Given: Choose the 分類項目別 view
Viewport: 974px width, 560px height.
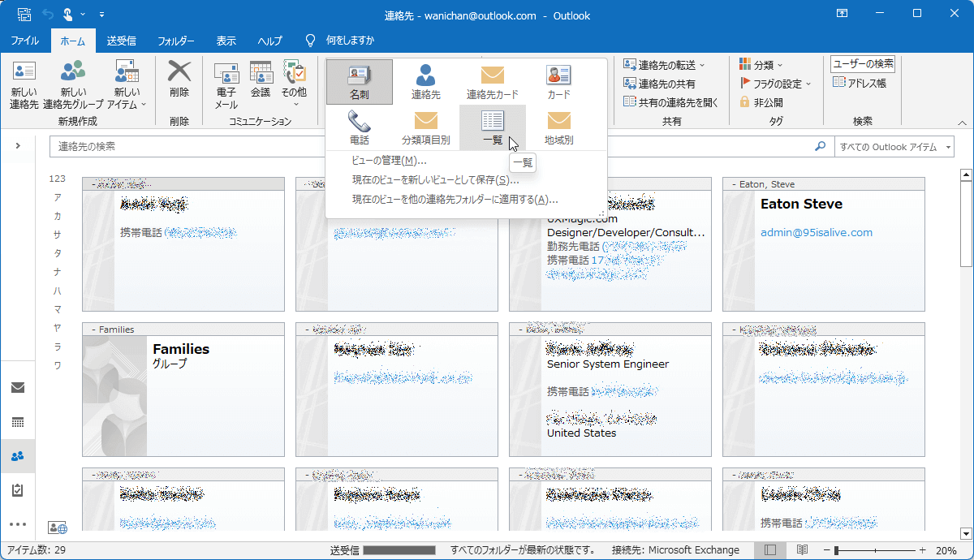Looking at the screenshot, I should (425, 127).
